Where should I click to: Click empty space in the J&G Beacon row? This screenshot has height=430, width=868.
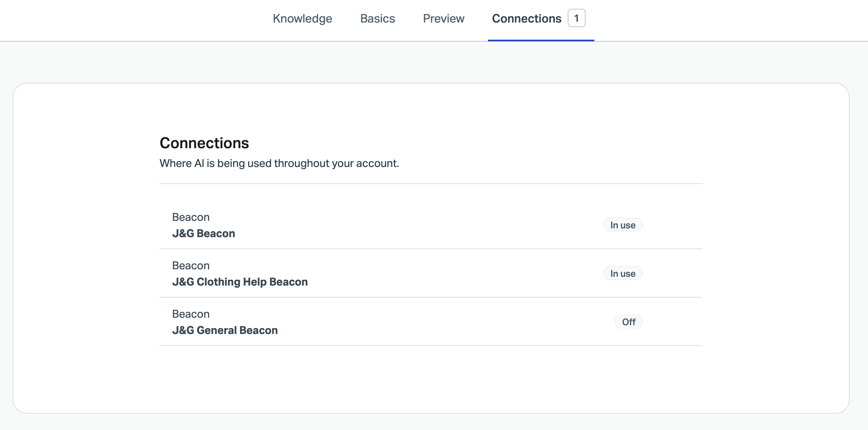(x=418, y=225)
